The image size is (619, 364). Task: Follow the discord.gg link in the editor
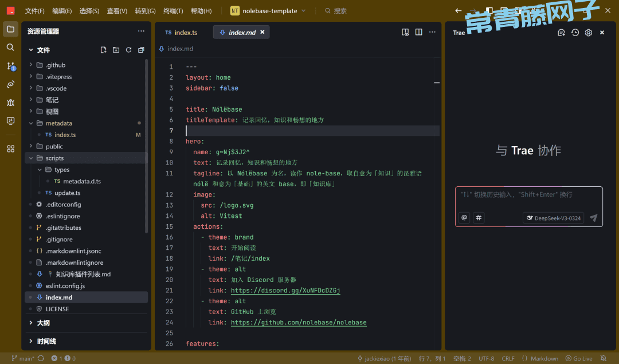click(285, 291)
